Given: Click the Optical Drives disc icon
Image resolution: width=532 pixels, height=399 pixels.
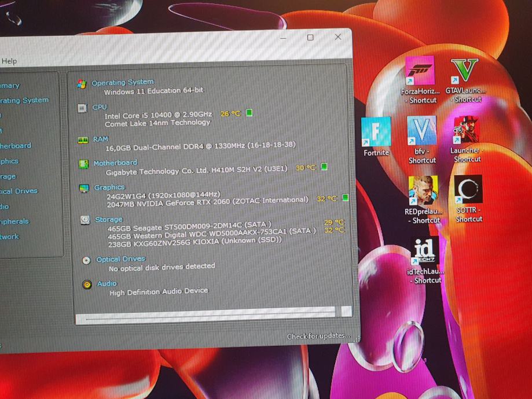Looking at the screenshot, I should (86, 260).
